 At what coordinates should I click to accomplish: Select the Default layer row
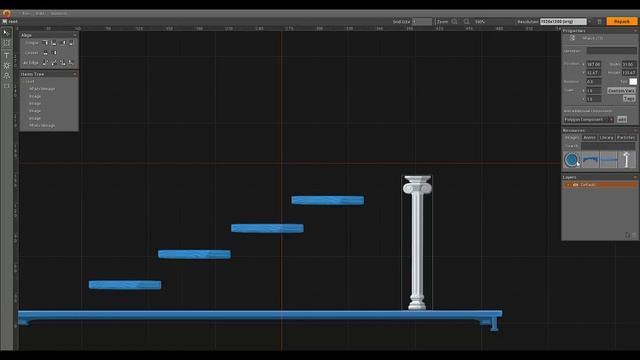(600, 185)
